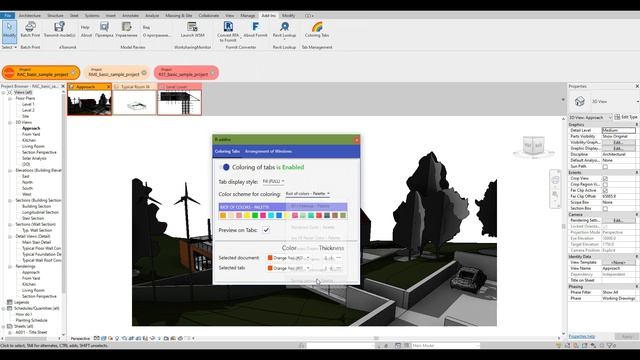Select Planting Schedule in Project Browser
The width and height of the screenshot is (640, 360).
coord(31,320)
